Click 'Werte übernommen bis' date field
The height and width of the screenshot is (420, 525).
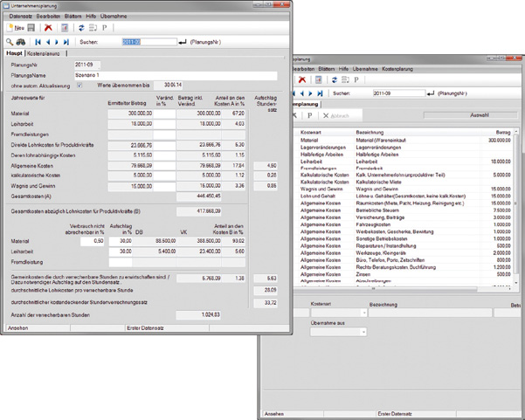pyautogui.click(x=168, y=86)
